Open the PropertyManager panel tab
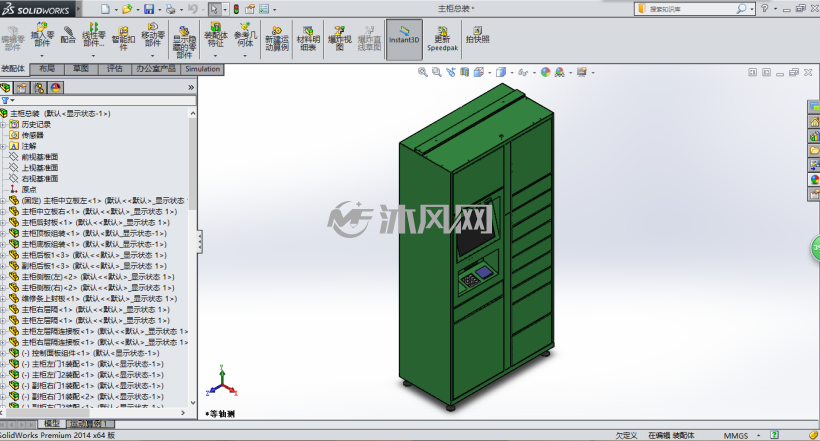The width and height of the screenshot is (820, 441). 22,88
